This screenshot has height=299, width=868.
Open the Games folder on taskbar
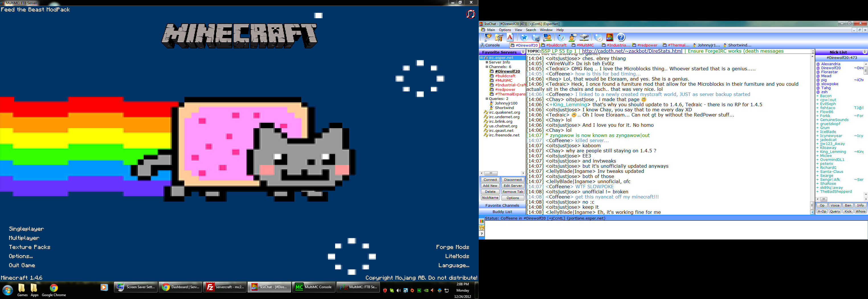coord(22,290)
